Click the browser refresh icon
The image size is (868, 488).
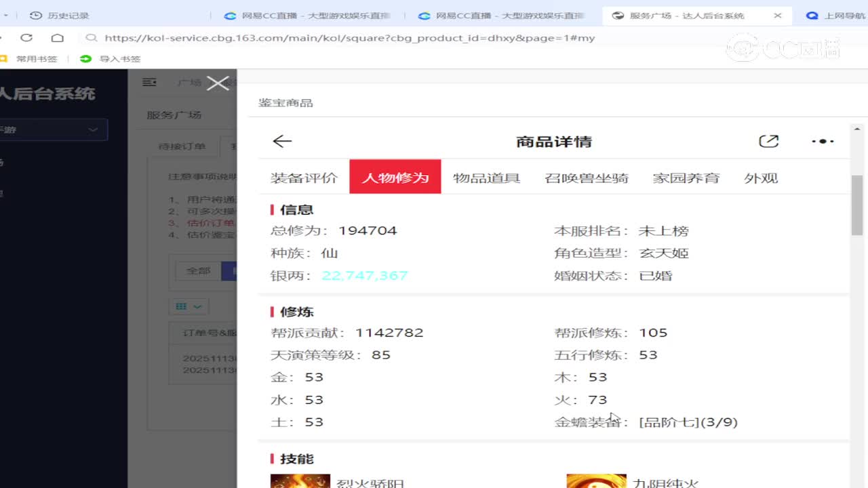(26, 38)
